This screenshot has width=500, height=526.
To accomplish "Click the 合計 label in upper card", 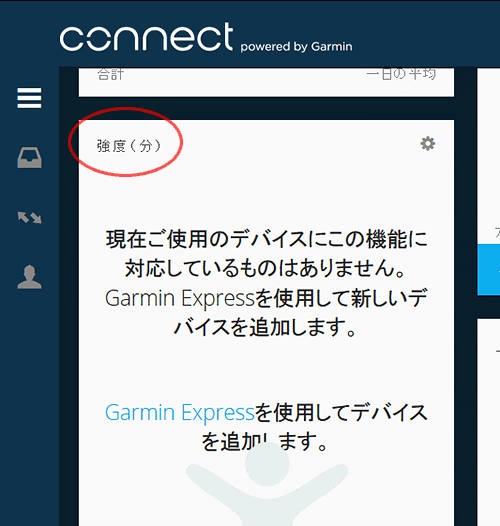I will click(111, 74).
